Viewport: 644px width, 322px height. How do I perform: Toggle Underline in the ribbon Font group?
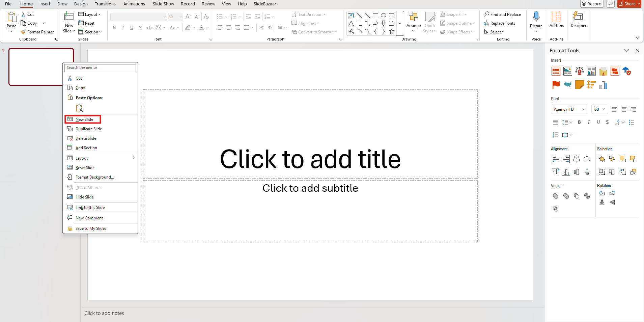click(132, 28)
